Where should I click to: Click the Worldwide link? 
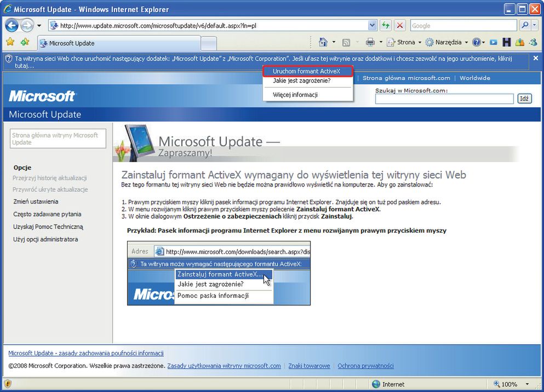point(475,78)
